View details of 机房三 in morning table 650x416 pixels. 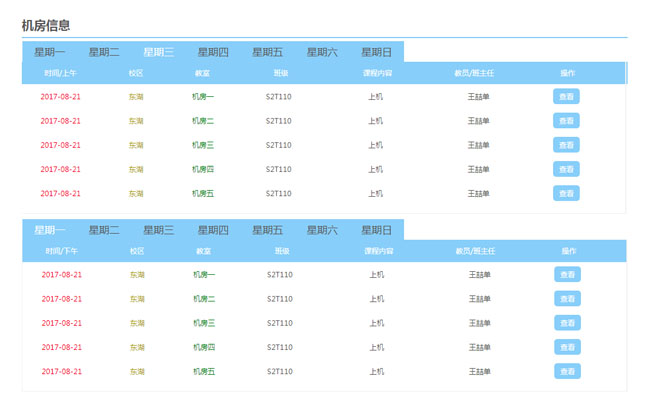point(566,145)
